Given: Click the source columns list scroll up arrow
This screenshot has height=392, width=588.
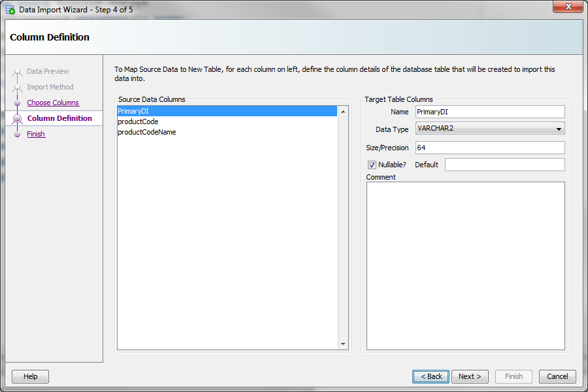Looking at the screenshot, I should pyautogui.click(x=343, y=112).
